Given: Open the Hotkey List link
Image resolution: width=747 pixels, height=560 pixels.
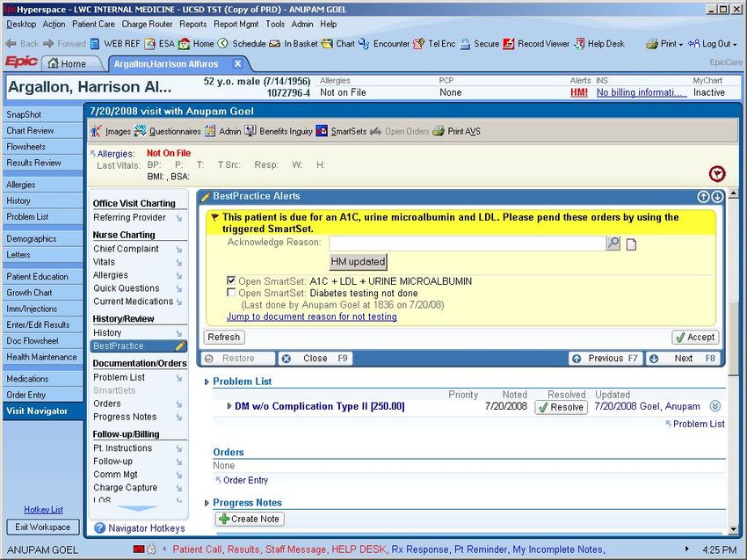Looking at the screenshot, I should [x=43, y=510].
